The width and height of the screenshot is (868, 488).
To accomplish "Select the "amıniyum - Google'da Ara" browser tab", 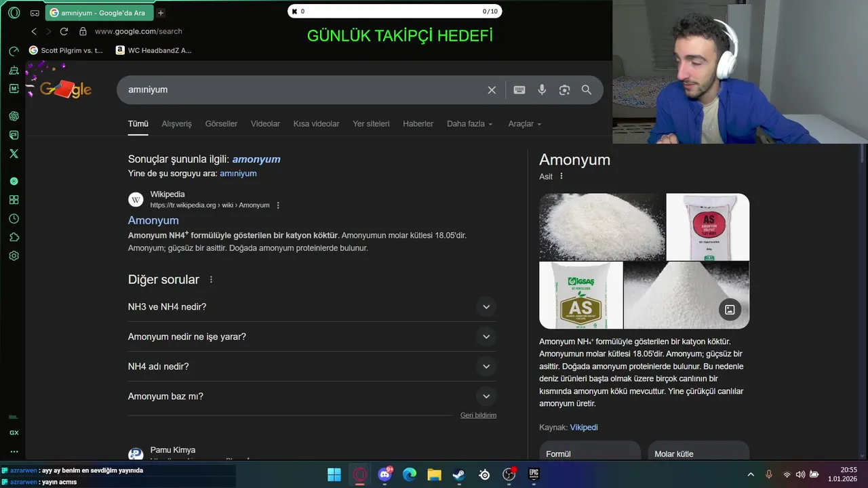I will tap(99, 13).
